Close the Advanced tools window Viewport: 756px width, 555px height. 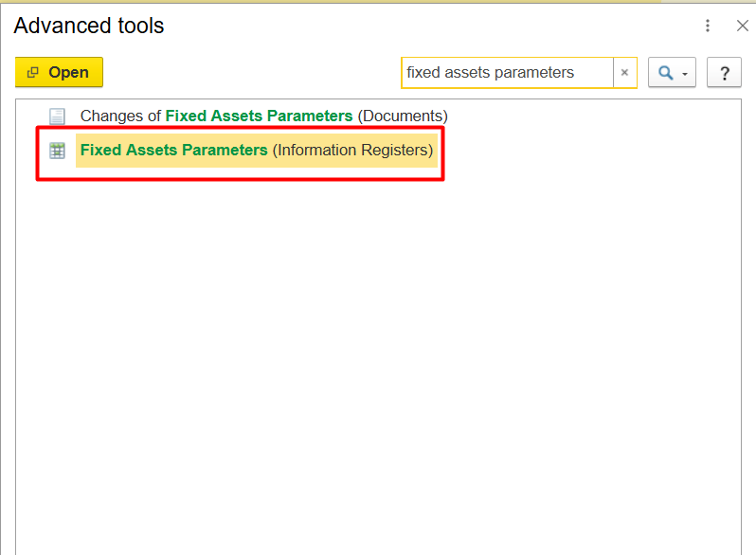click(743, 26)
